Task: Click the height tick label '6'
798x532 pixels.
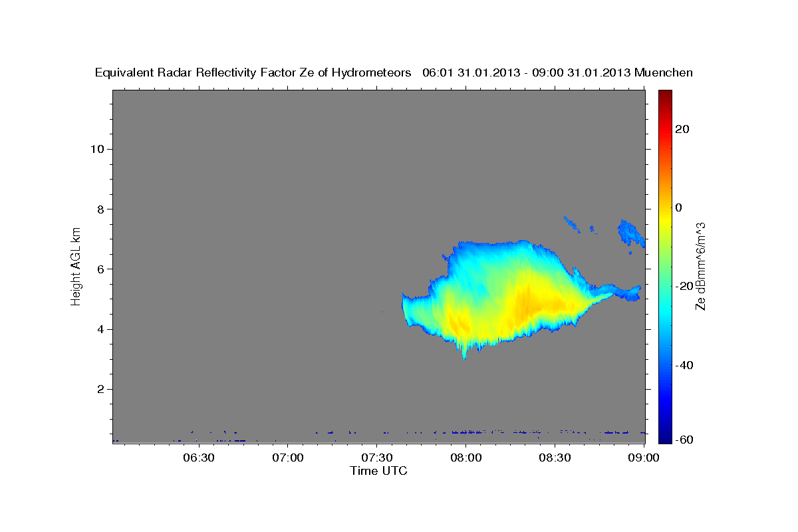Action: [99, 269]
